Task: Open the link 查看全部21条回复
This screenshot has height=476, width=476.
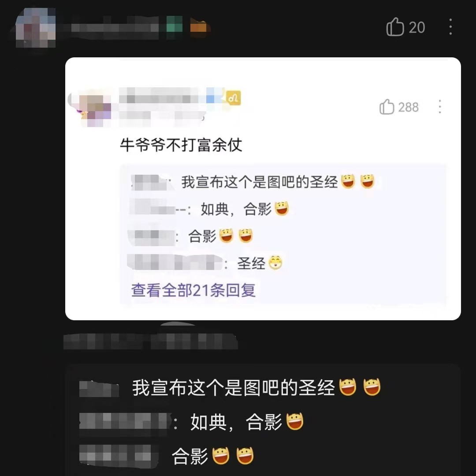Action: tap(193, 290)
